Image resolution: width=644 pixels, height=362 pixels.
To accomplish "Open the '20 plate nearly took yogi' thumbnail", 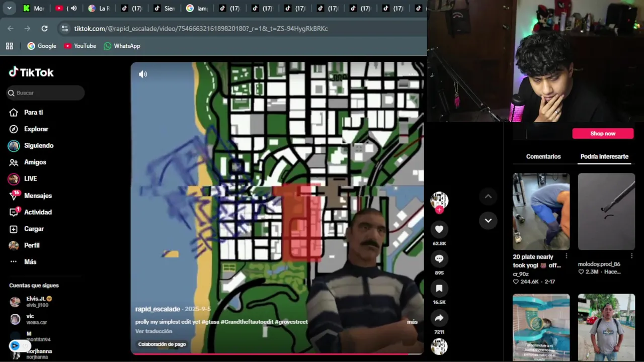I will point(541,212).
